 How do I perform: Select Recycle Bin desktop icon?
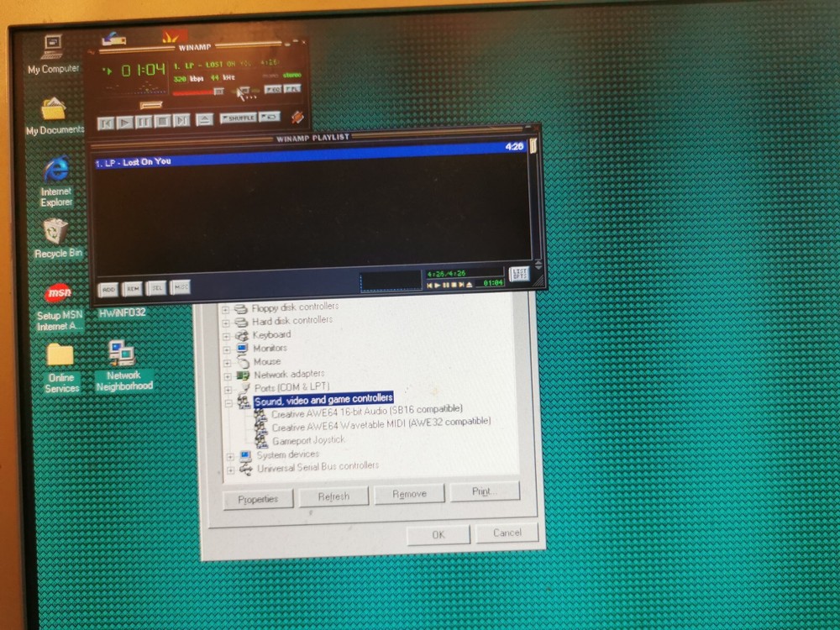point(57,239)
